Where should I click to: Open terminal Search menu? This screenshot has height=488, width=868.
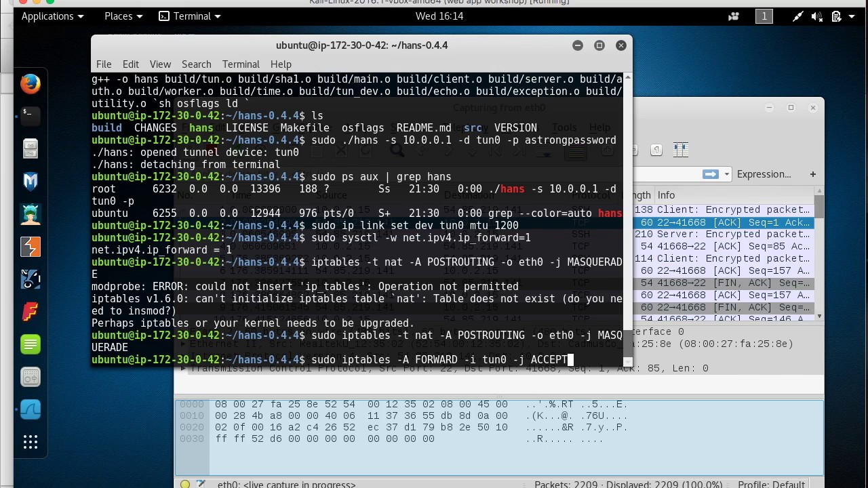(196, 64)
